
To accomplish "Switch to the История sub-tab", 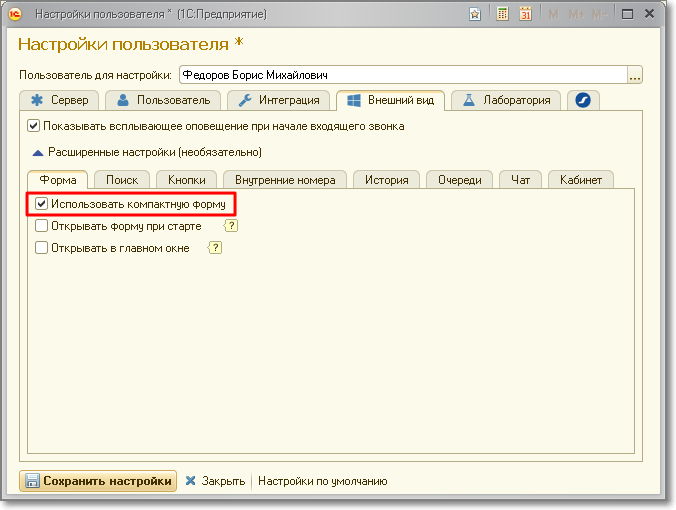I will click(386, 180).
